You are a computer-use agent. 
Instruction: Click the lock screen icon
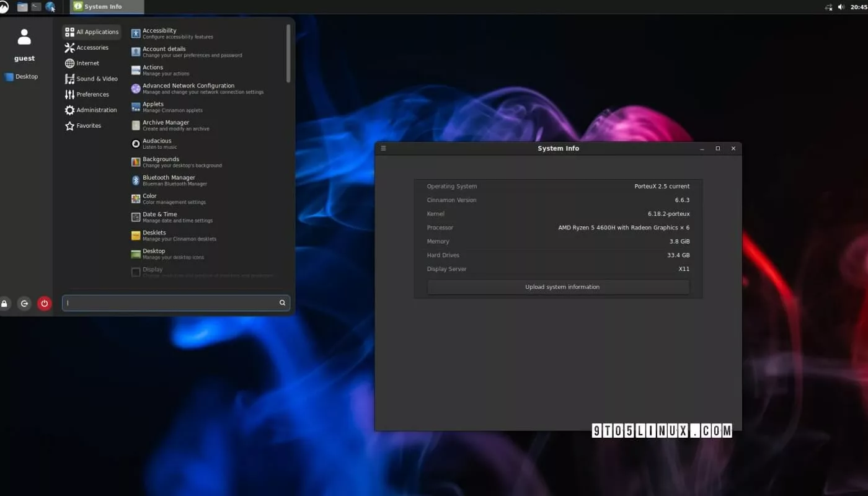pos(4,303)
